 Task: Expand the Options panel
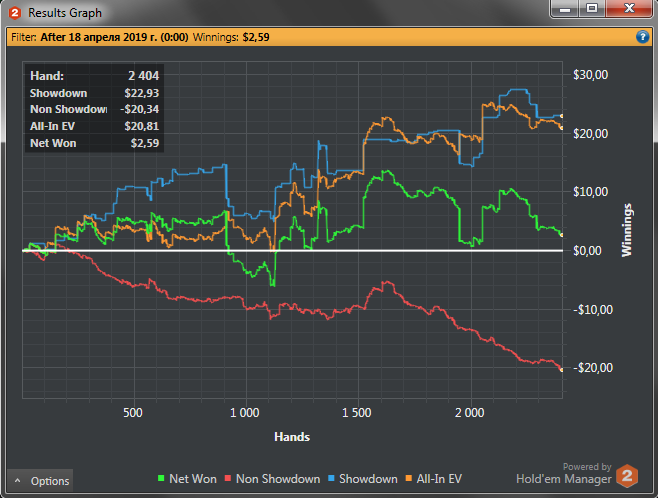[x=40, y=481]
